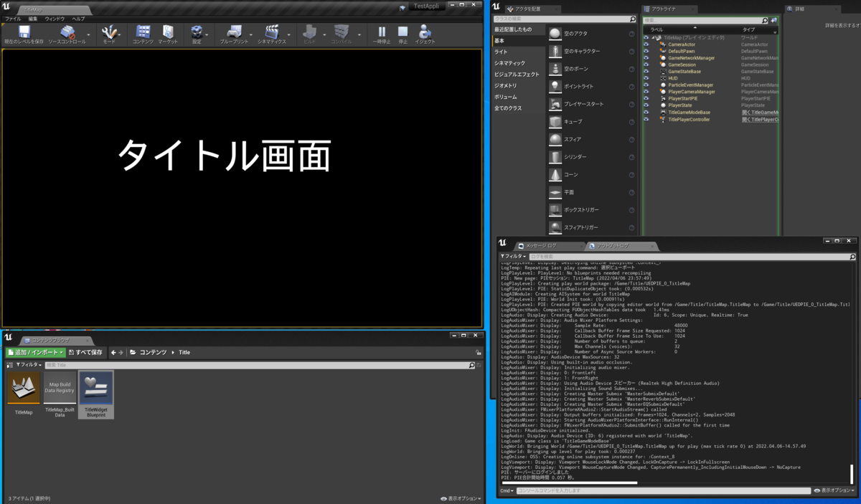Navigate to コンテンツ in breadcrumb path
The width and height of the screenshot is (861, 504).
tap(153, 353)
